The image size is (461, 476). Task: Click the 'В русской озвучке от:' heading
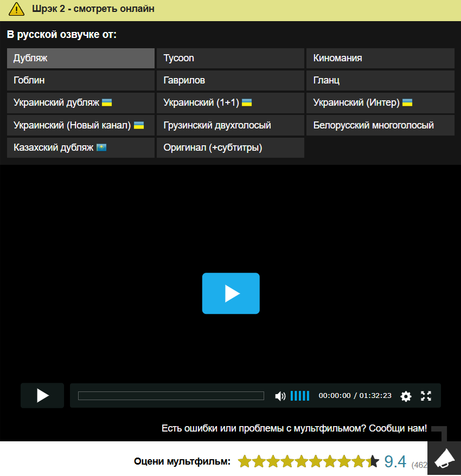[62, 34]
